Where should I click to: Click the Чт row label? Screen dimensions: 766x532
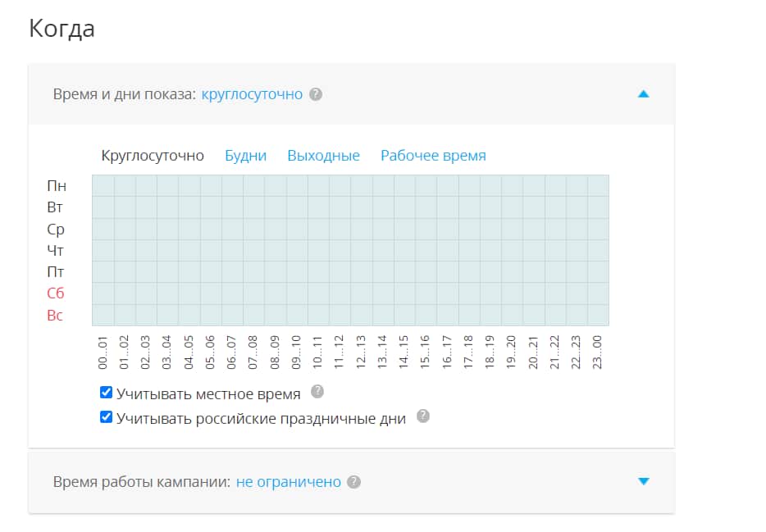(x=55, y=250)
